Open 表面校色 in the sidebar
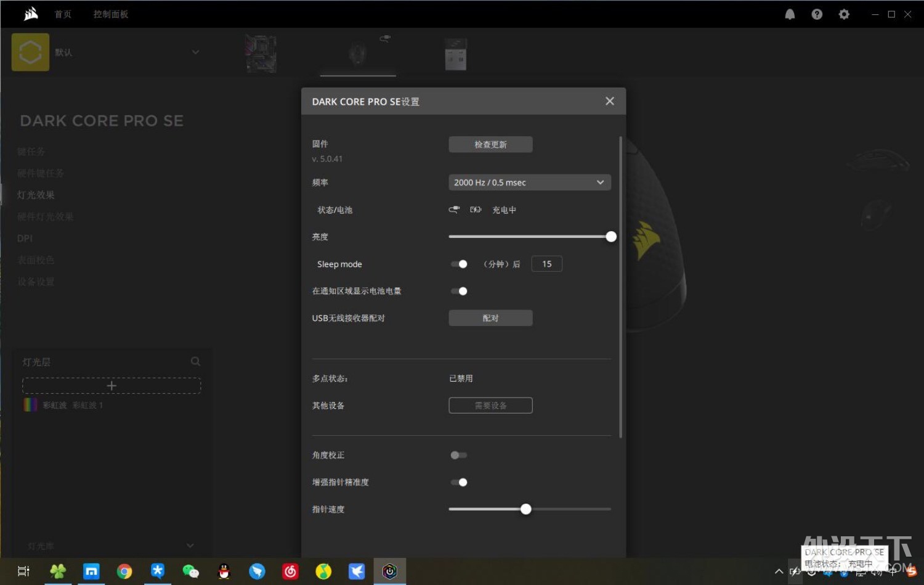The width and height of the screenshot is (924, 585). [x=36, y=260]
